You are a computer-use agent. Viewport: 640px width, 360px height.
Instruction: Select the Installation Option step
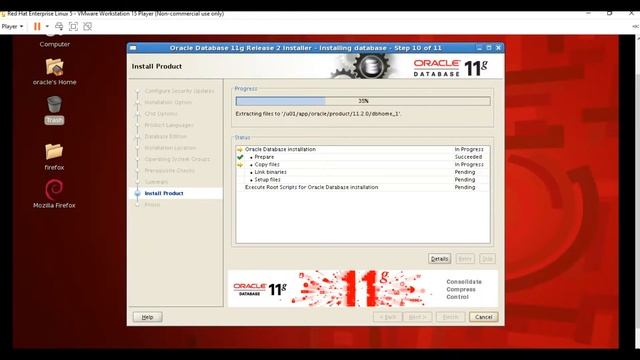tap(168, 102)
